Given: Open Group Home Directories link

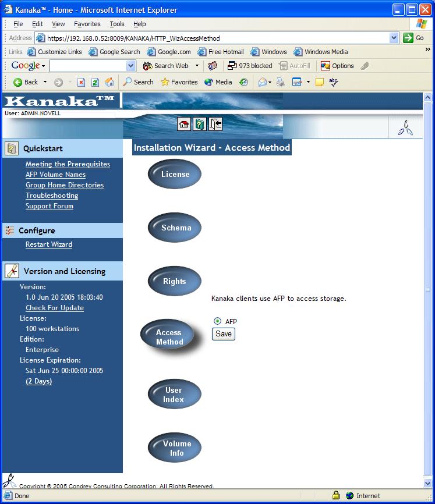Looking at the screenshot, I should (x=65, y=185).
